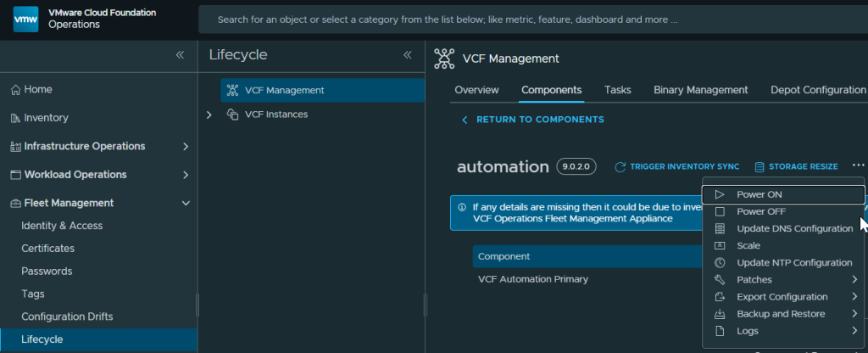Screen dimensions: 868x353
Task: Expand the VCF Instances tree node
Action: click(209, 115)
